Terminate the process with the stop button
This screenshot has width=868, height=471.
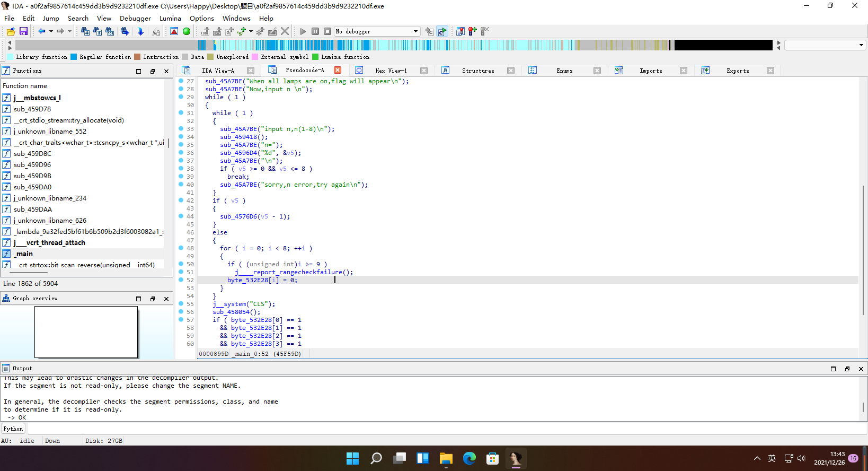coord(327,31)
